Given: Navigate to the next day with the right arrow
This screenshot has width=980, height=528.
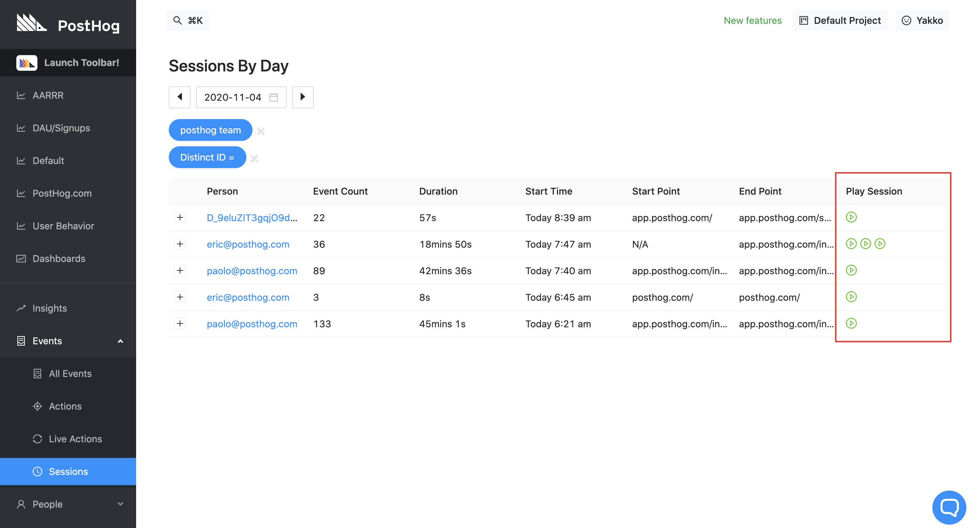Looking at the screenshot, I should tap(303, 97).
